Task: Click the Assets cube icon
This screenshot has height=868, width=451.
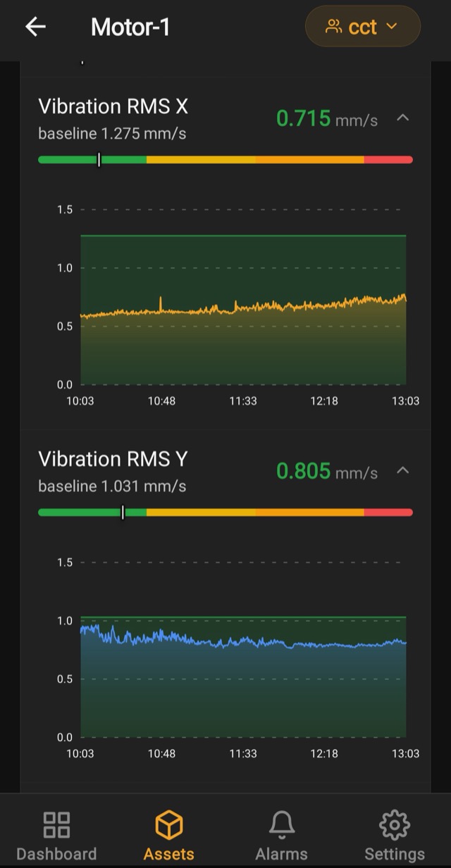Action: click(169, 824)
